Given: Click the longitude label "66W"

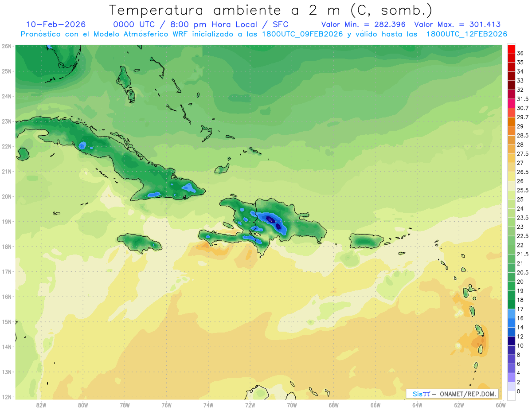Looking at the screenshot, I should pyautogui.click(x=376, y=405).
